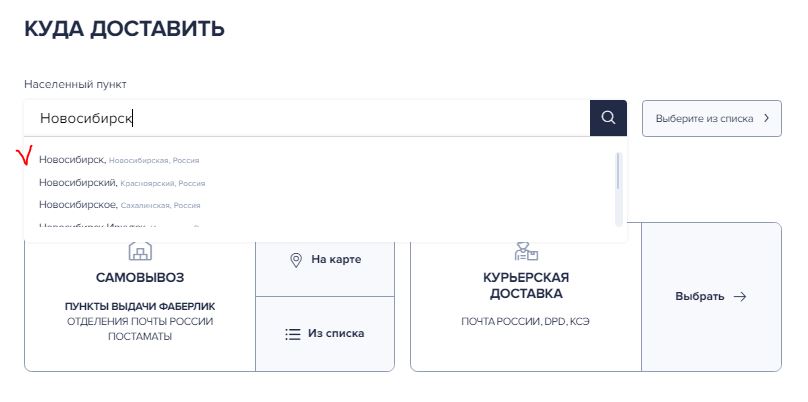Click the map pin icon
The width and height of the screenshot is (808, 402).
coord(296,260)
